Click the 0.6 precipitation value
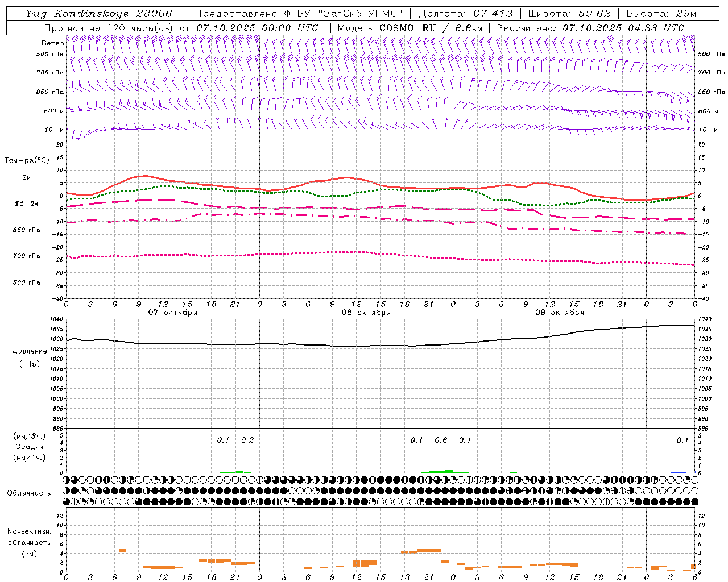728x582 pixels. tap(441, 440)
